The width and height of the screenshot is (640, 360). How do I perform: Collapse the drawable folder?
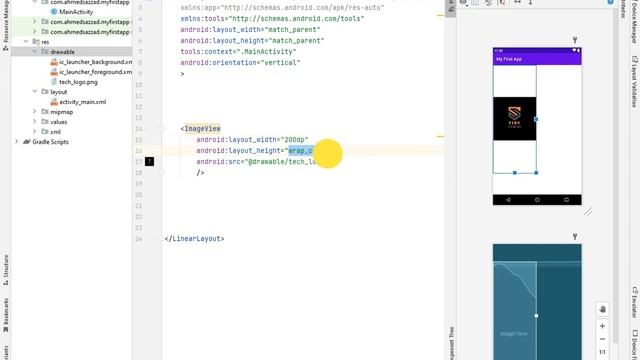tap(35, 52)
